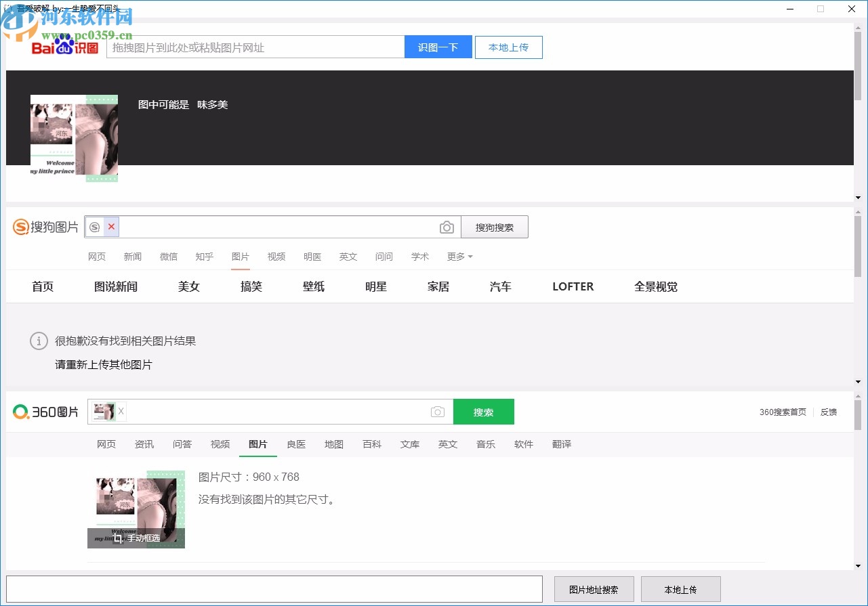The height and width of the screenshot is (606, 868).
Task: Open manual crop via the 手动框选 icon
Action: 136,538
